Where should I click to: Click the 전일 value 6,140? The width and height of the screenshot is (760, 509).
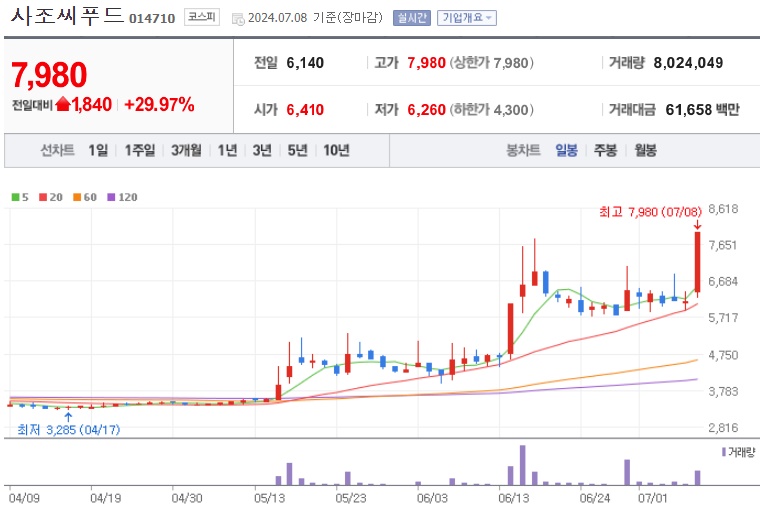305,63
